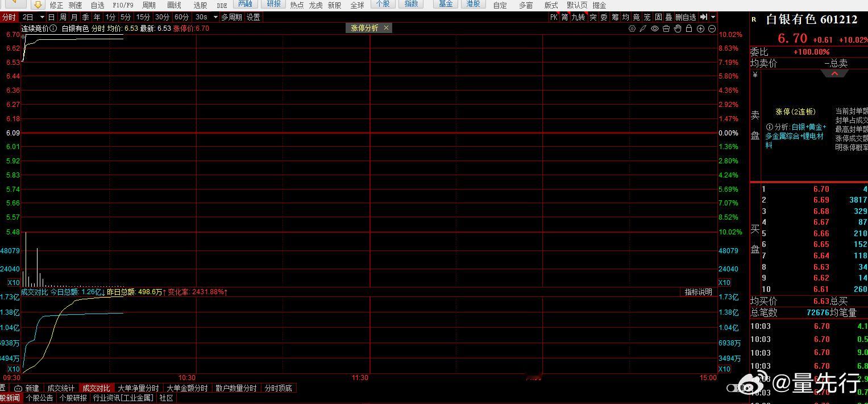Toggle the 九转 indicator
The width and height of the screenshot is (868, 404).
tap(578, 17)
